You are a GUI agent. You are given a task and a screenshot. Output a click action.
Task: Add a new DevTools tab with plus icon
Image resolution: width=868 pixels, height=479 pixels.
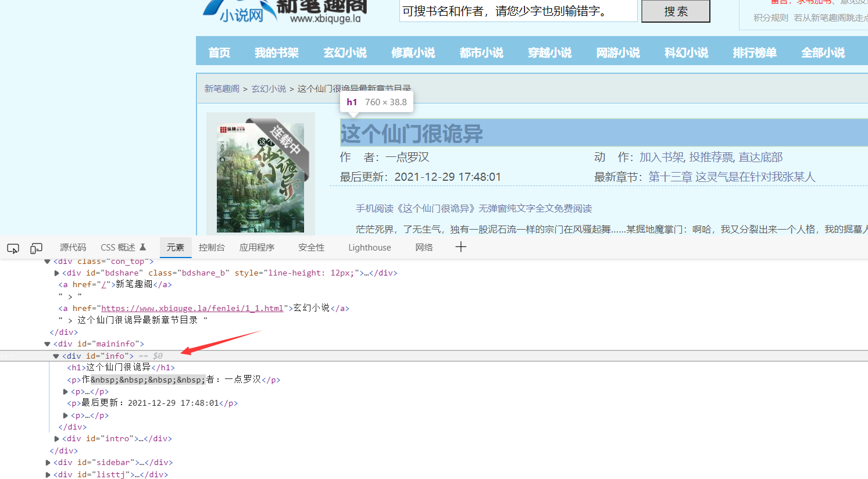click(x=460, y=247)
